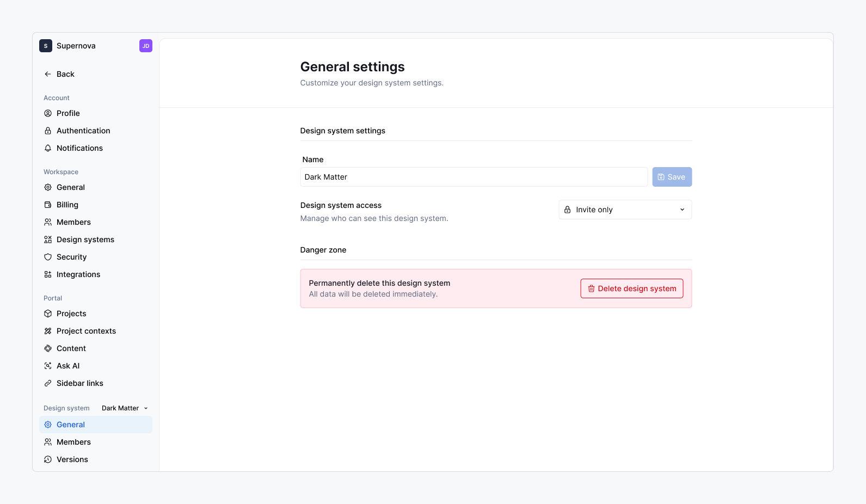Open Versions under Design system

[x=96, y=459]
